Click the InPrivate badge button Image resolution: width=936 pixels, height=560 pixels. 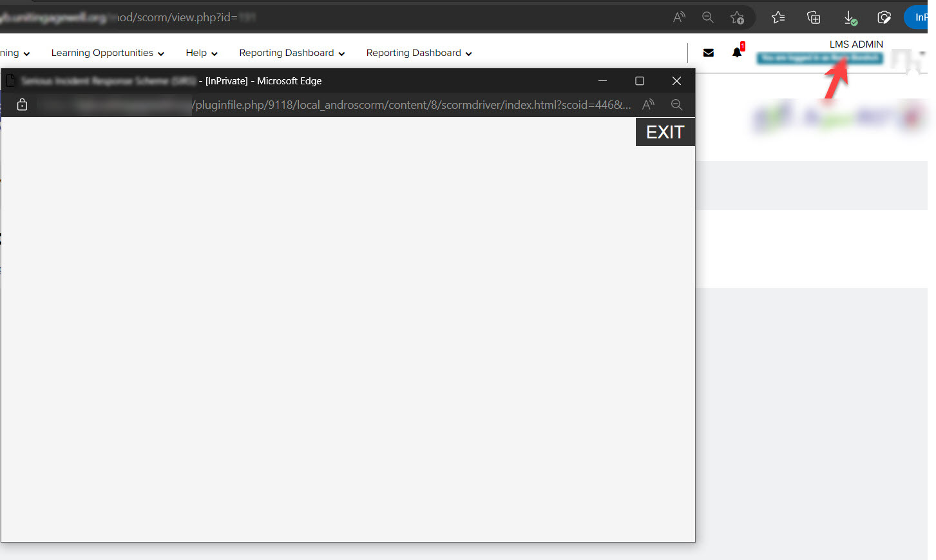pyautogui.click(x=921, y=17)
